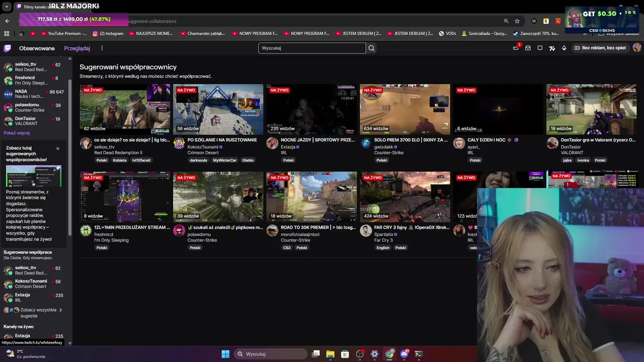Close the suggested collaborators tip card
Image resolution: width=644 pixels, height=362 pixels.
[x=57, y=149]
